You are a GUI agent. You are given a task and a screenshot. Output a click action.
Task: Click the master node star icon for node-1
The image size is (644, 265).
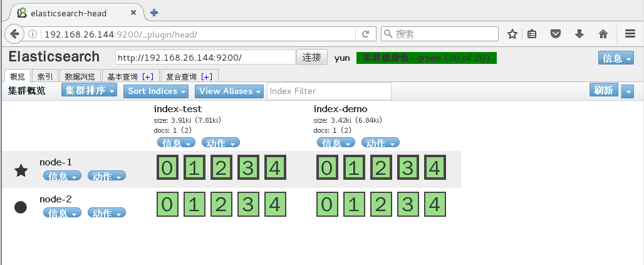coord(21,170)
